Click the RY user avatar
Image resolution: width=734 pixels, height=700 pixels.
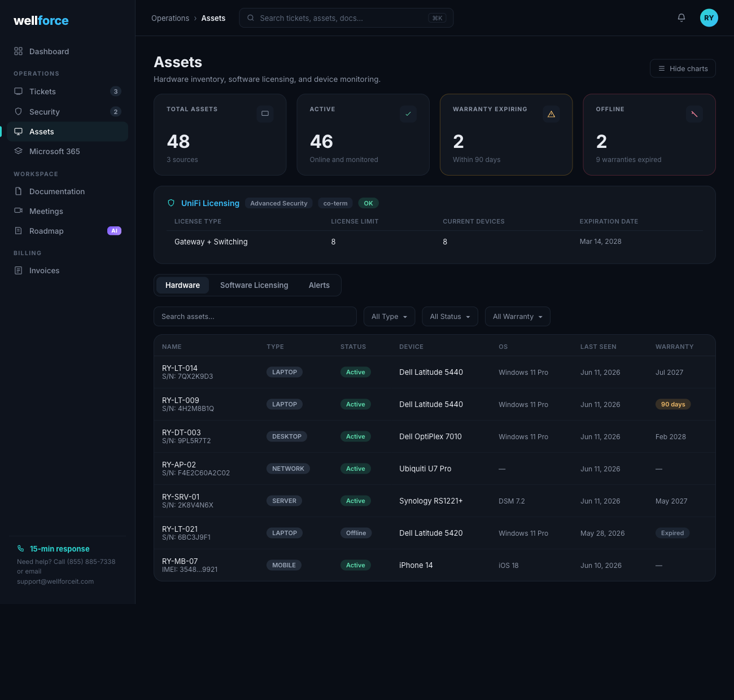point(709,17)
